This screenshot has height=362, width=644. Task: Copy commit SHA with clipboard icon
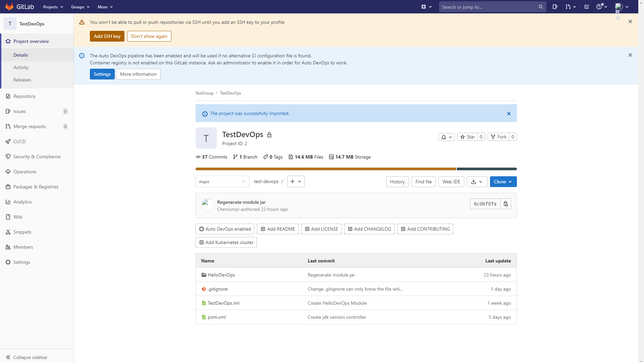coord(506,204)
